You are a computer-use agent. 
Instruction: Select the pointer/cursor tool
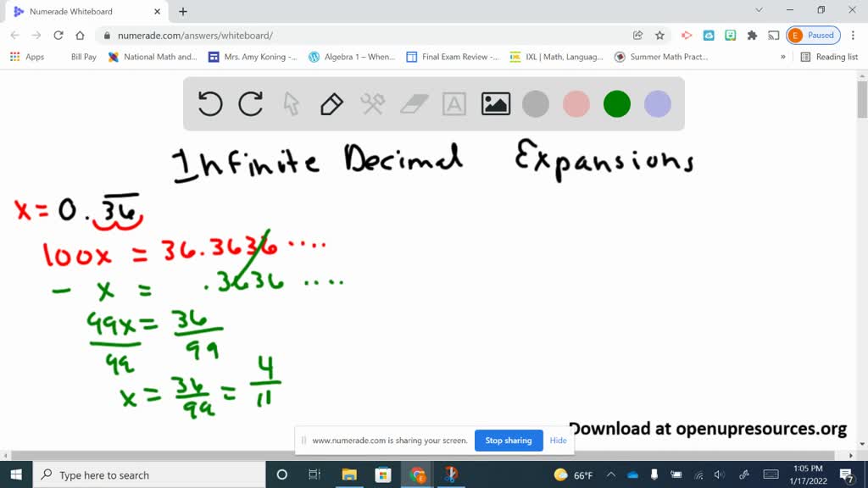tap(290, 103)
